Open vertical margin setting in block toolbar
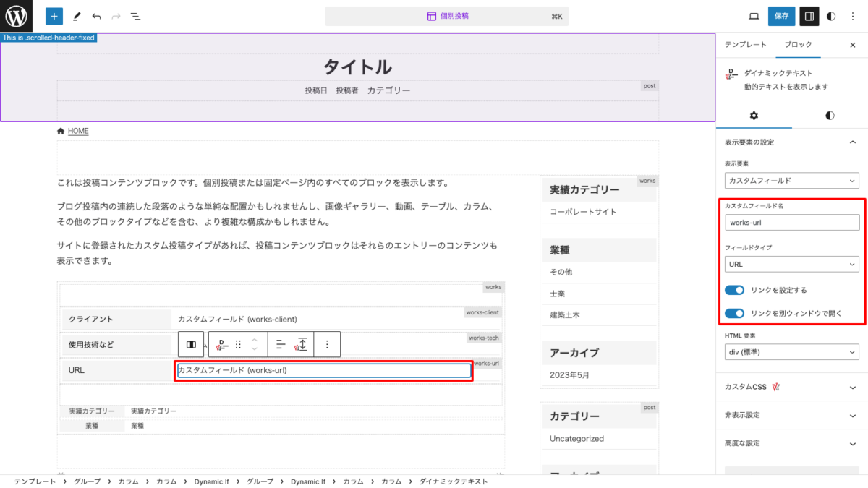 [302, 345]
